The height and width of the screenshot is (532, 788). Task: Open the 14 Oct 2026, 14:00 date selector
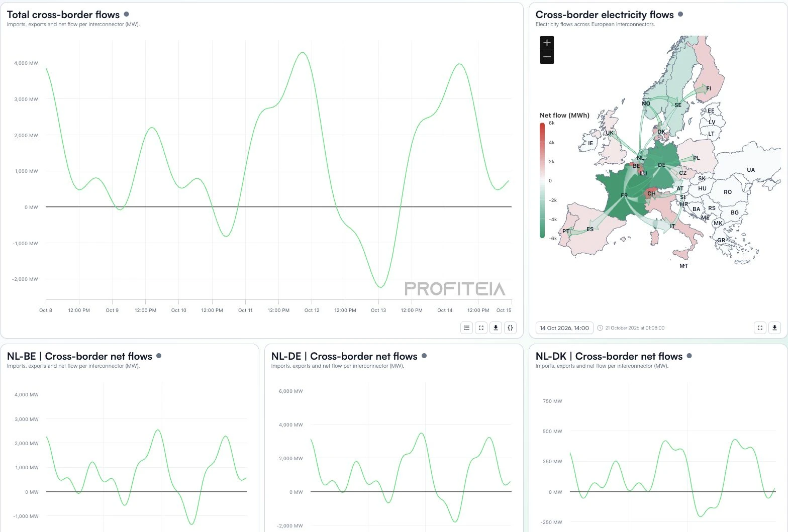pos(564,328)
